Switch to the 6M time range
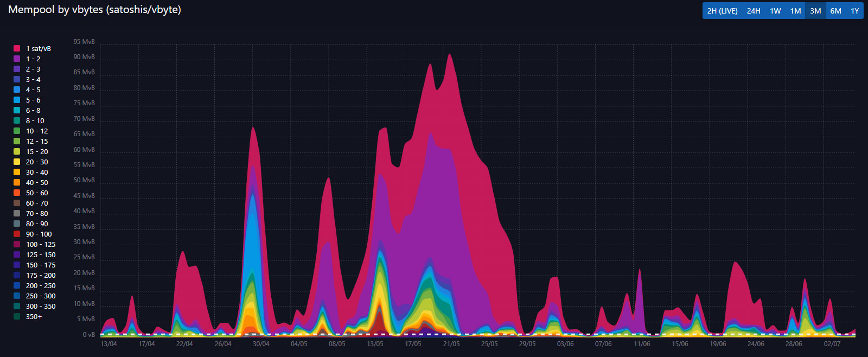 (835, 11)
